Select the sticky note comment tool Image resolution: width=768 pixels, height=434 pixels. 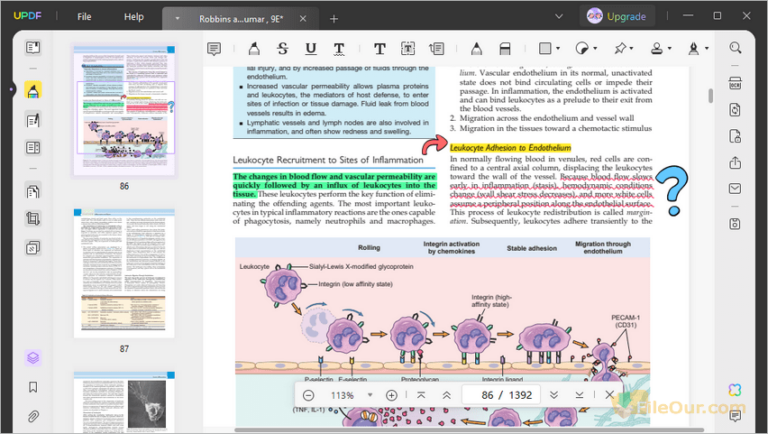click(x=214, y=48)
